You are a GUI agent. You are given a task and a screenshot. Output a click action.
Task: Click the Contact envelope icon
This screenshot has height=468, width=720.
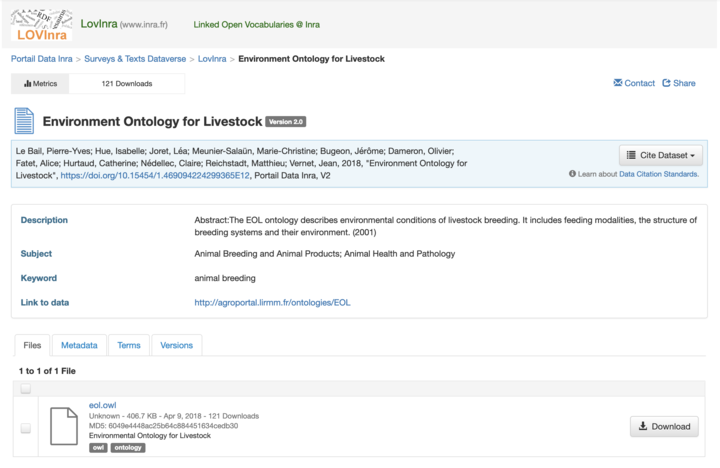click(x=618, y=83)
